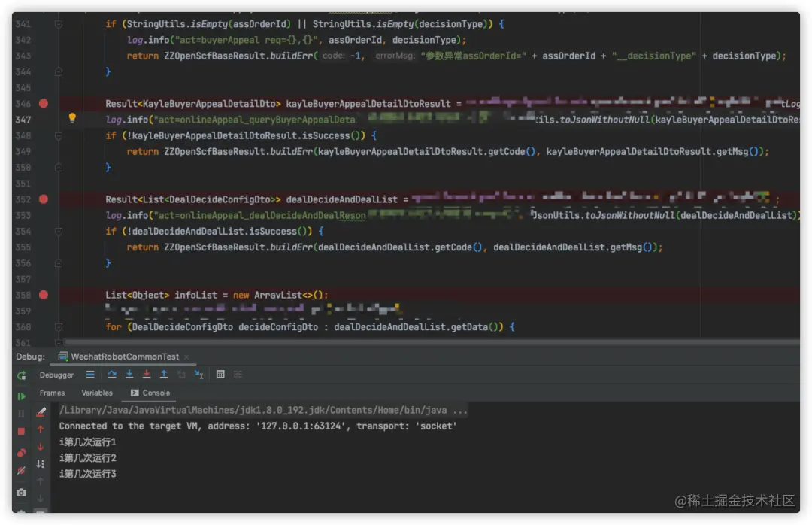
Task: Click the 'Debug:' tool window label
Action: [x=30, y=357]
